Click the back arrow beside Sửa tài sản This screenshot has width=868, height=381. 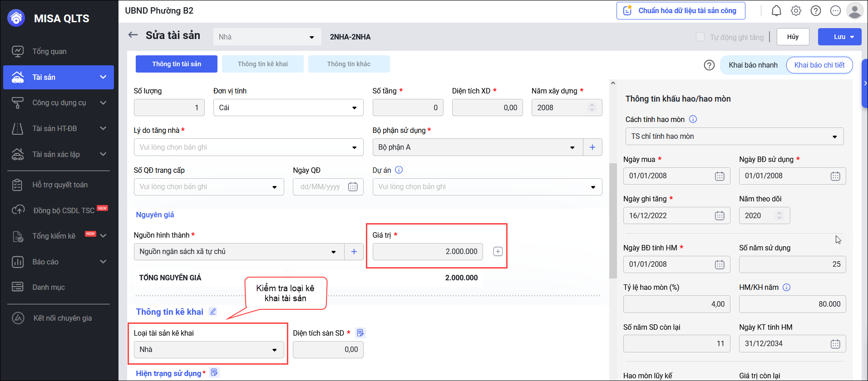[133, 35]
